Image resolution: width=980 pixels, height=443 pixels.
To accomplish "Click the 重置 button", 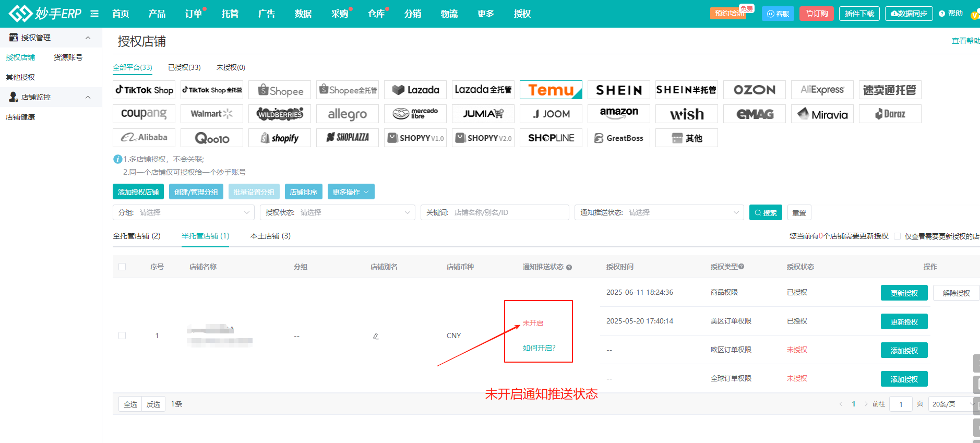I will click(x=799, y=212).
